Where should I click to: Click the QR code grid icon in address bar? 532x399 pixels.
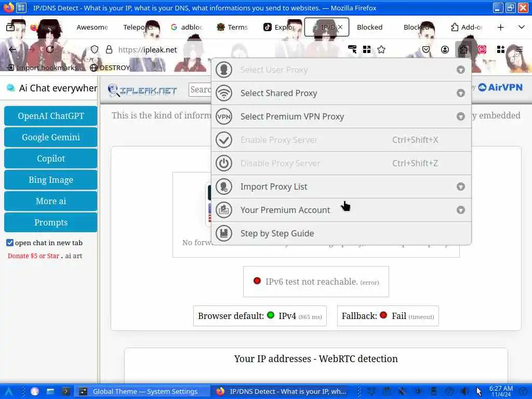367,49
